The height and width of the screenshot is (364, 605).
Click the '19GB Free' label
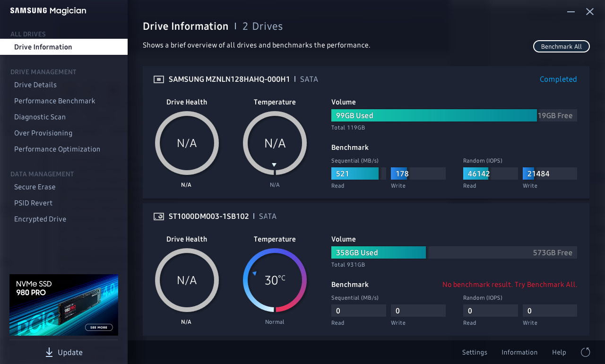[555, 115]
